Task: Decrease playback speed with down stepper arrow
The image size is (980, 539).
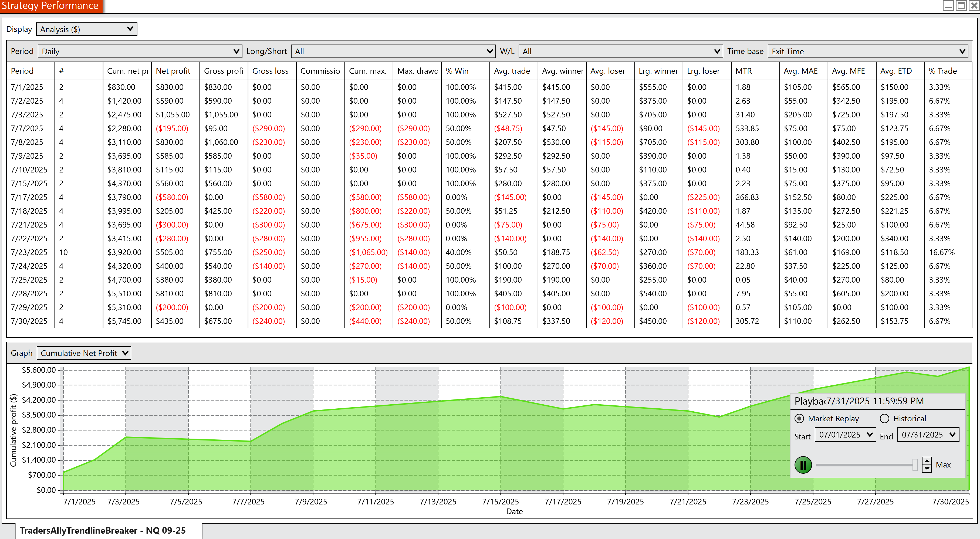Action: [x=927, y=469]
